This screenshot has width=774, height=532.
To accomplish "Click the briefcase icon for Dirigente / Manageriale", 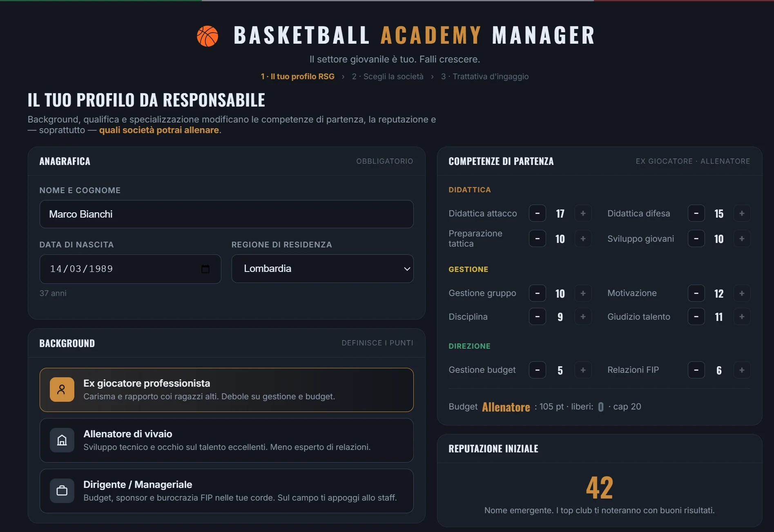I will 62,491.
